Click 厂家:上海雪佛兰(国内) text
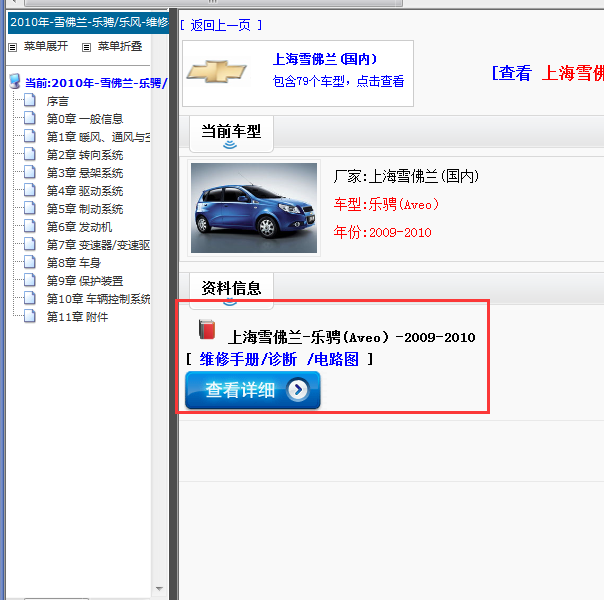 point(406,176)
